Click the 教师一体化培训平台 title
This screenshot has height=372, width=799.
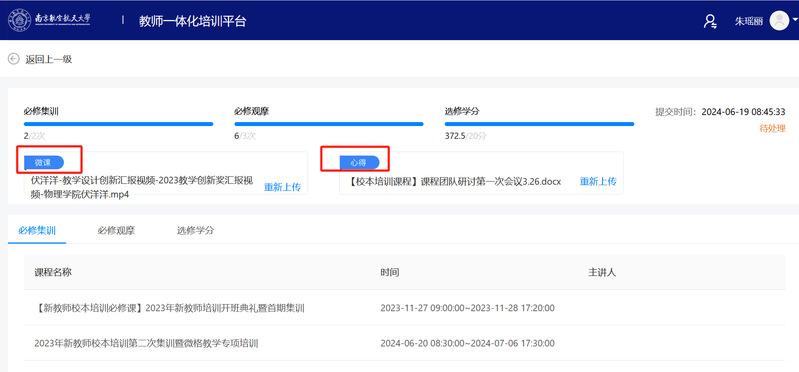coord(193,21)
